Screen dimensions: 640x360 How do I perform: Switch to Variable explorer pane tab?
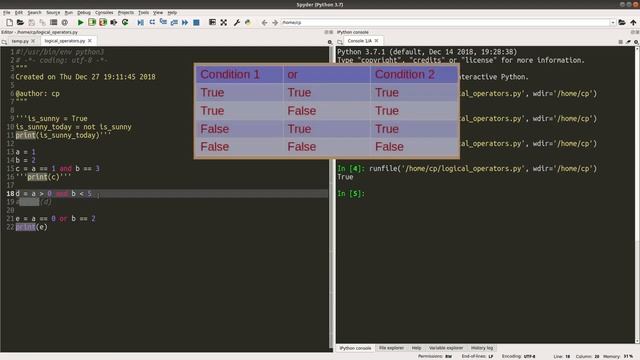[x=446, y=348]
